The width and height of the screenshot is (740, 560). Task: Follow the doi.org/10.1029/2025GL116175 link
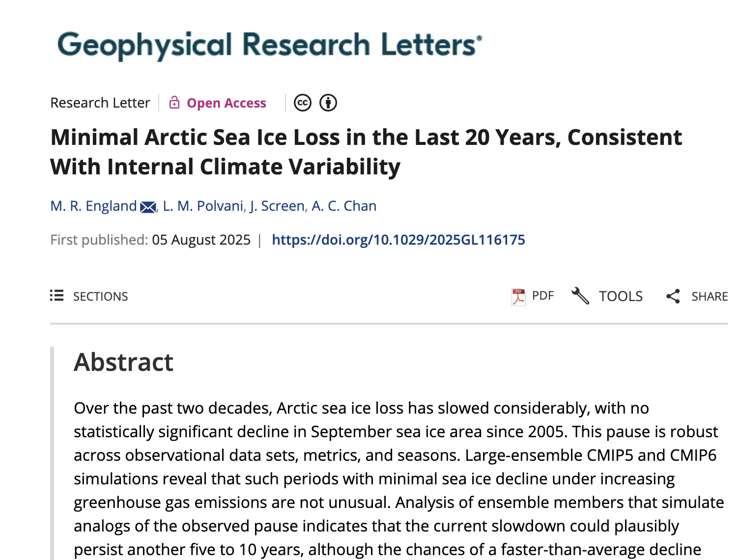398,240
